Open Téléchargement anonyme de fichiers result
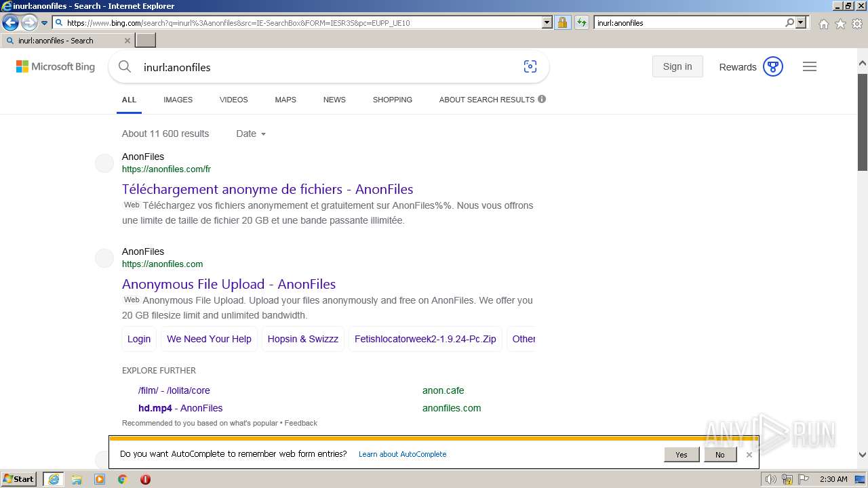This screenshot has height=488, width=868. click(x=267, y=189)
